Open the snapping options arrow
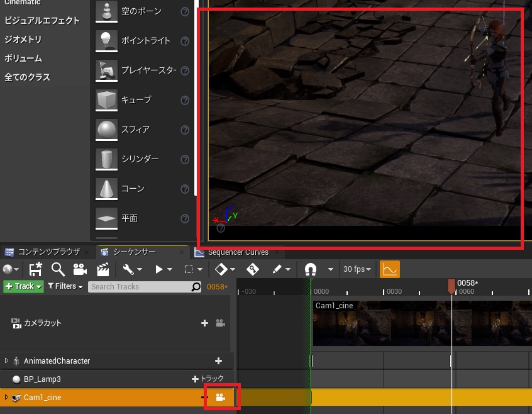This screenshot has height=414, width=532. pos(331,269)
